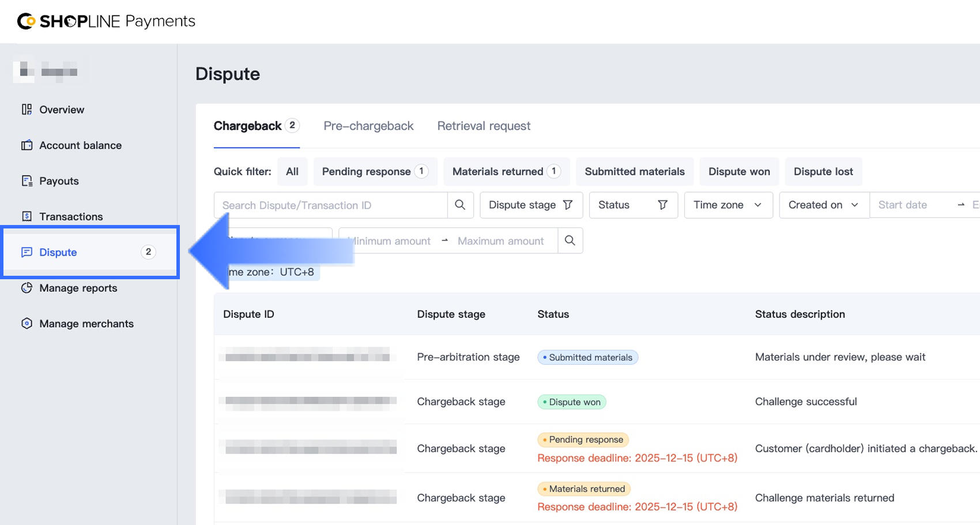The width and height of the screenshot is (980, 525).
Task: Open Overview from the sidebar
Action: click(61, 110)
